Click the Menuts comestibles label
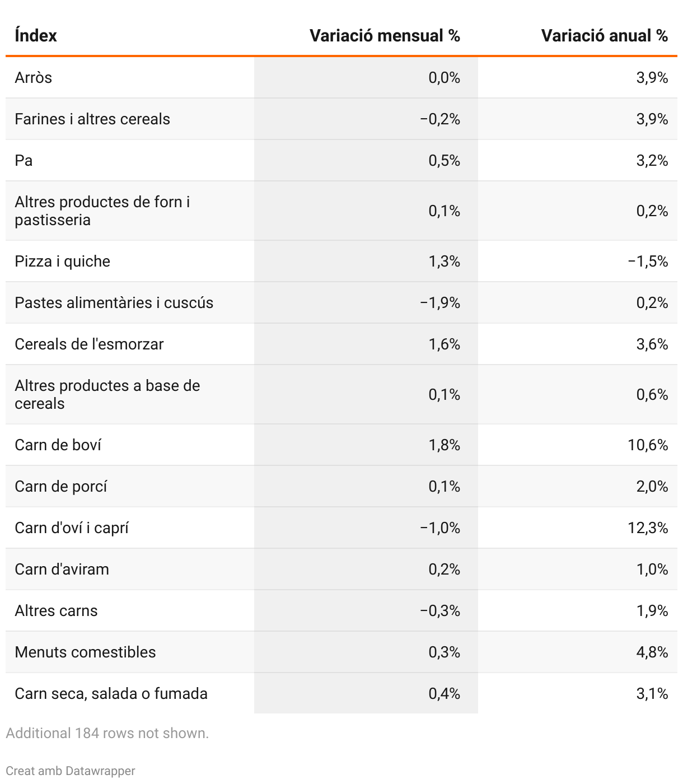 (x=85, y=652)
